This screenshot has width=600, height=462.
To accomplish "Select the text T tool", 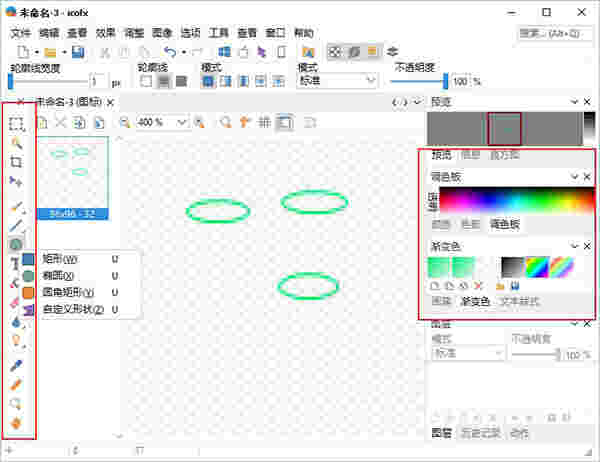I will click(x=15, y=263).
